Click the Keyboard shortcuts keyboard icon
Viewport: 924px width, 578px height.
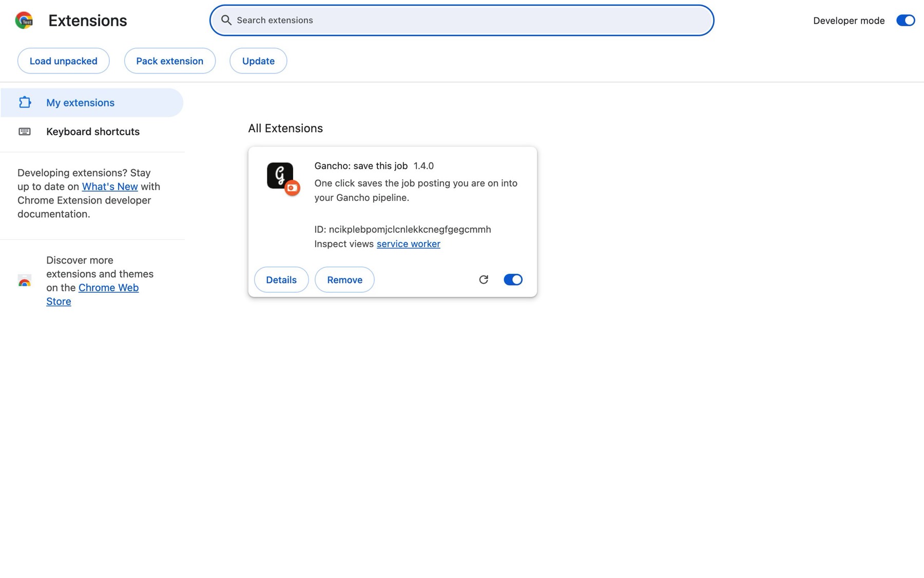(x=25, y=132)
